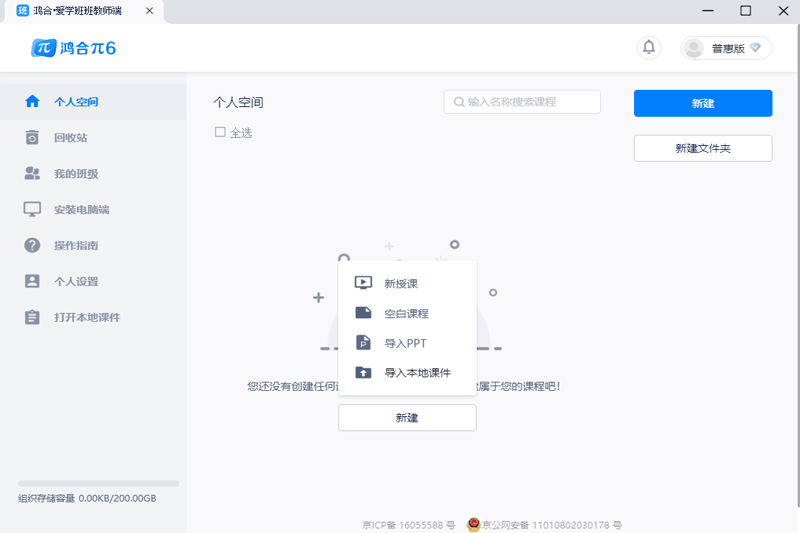
Task: Click the 安装电脑端 monitor icon
Action: (x=32, y=209)
